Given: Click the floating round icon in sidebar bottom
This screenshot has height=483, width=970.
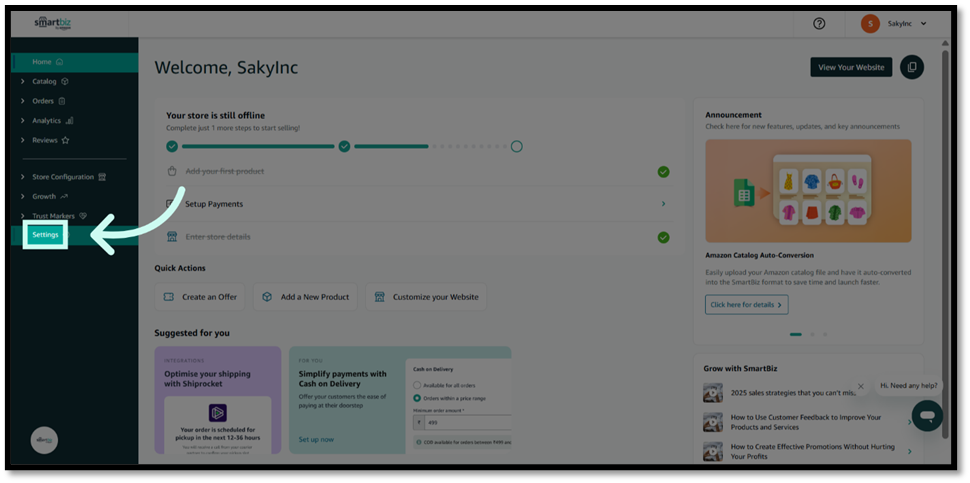Looking at the screenshot, I should (44, 440).
